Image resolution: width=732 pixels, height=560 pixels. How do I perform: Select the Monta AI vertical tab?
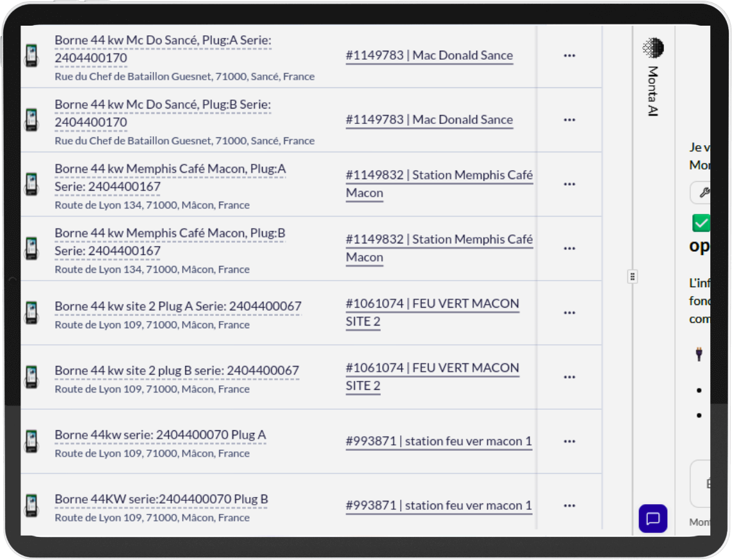[x=653, y=91]
